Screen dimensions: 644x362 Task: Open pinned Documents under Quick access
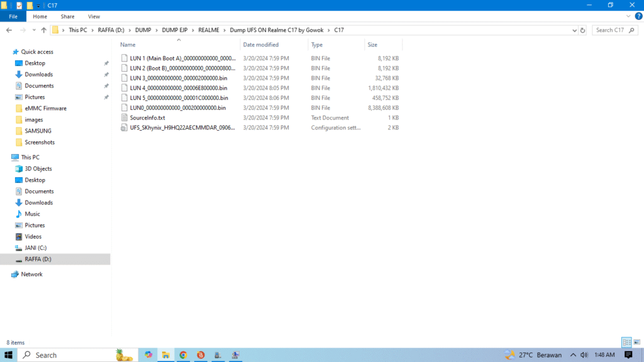(x=39, y=85)
